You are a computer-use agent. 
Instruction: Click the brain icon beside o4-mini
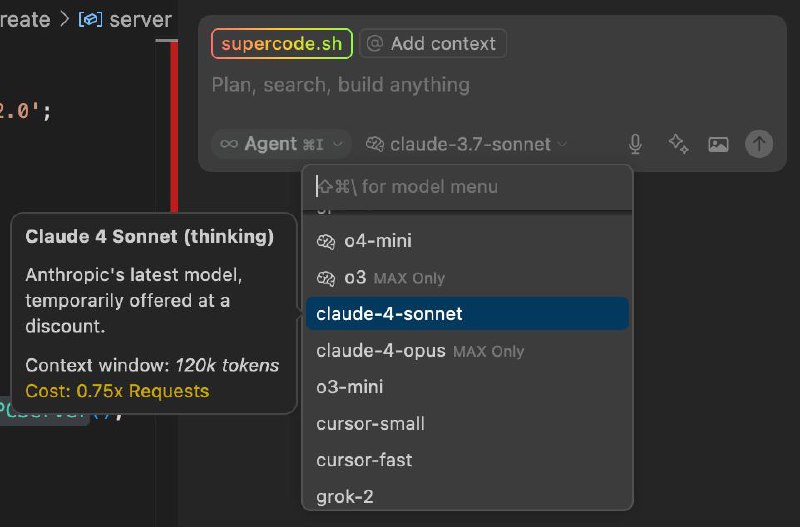click(325, 241)
